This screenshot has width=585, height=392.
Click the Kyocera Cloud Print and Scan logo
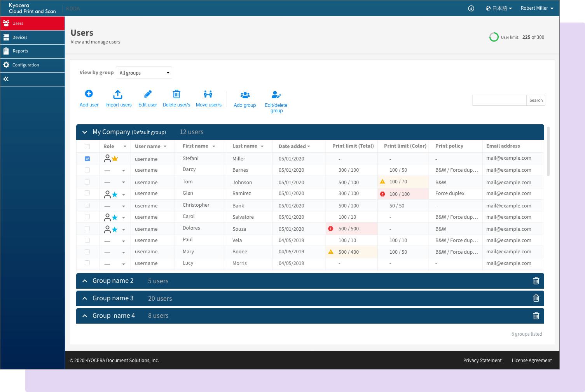(x=32, y=8)
